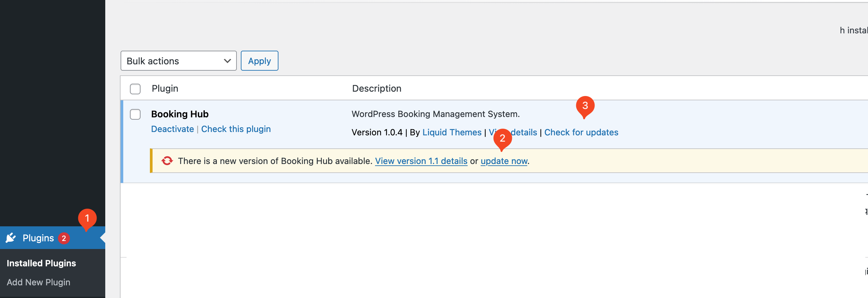Go to Add New Plugin submenu item

click(38, 282)
